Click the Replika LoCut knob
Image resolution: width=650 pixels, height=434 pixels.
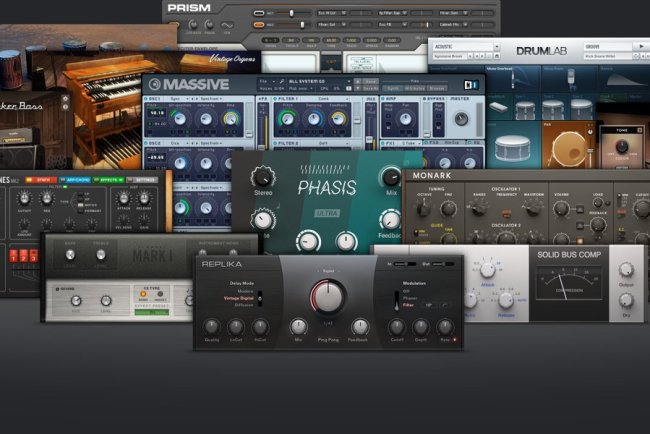(236, 327)
